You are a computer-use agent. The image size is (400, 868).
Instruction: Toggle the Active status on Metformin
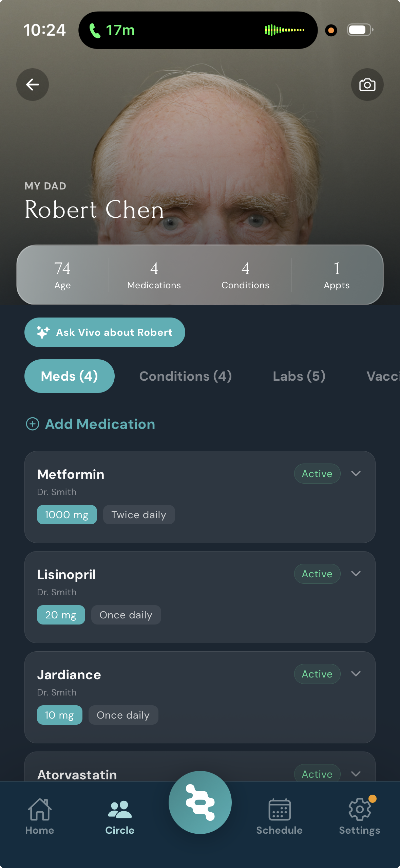[317, 473]
